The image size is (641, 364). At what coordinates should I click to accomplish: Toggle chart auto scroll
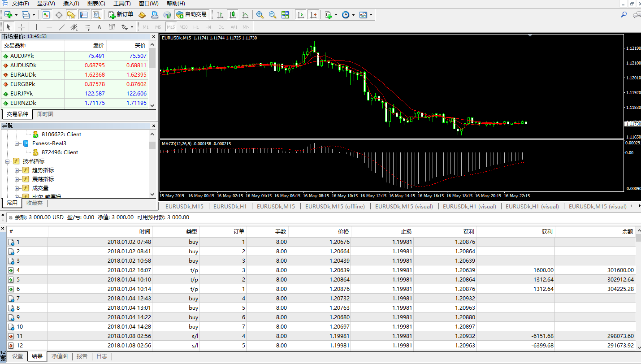coord(301,15)
